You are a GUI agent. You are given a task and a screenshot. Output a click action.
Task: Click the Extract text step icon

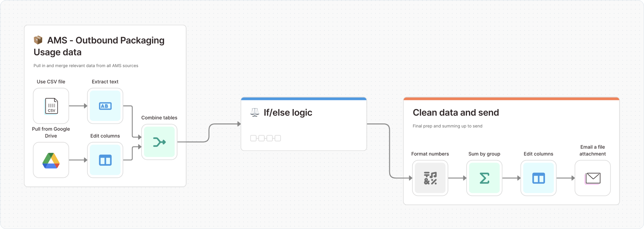105,106
